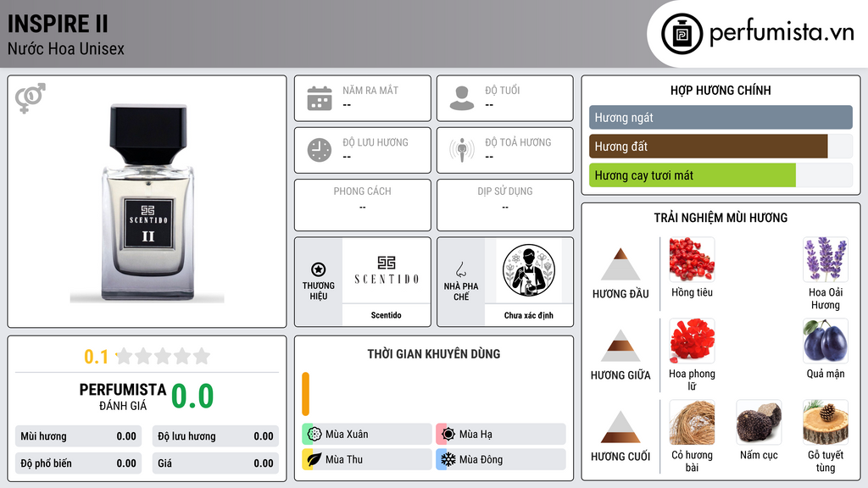This screenshot has height=488, width=868.
Task: Click the INSPIRE II title
Action: click(58, 24)
